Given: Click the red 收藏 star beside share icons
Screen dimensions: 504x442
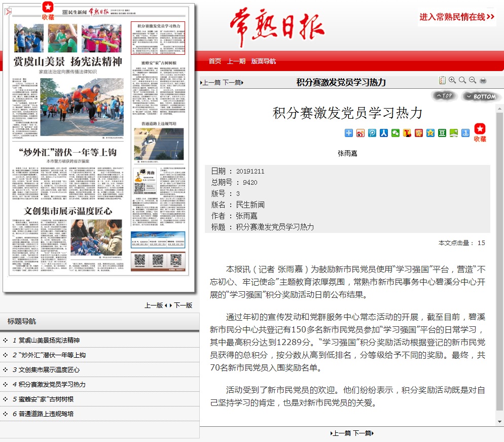Looking at the screenshot, I should pyautogui.click(x=480, y=132).
